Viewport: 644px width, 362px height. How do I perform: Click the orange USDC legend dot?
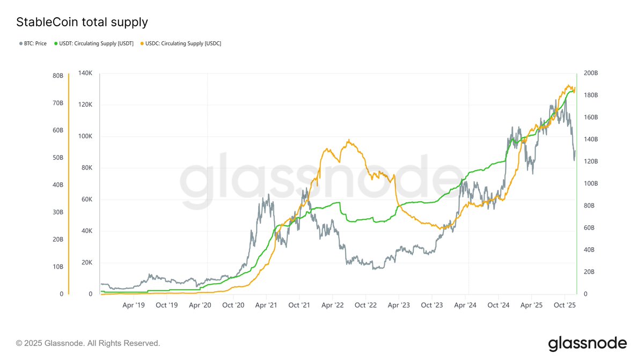(x=142, y=43)
